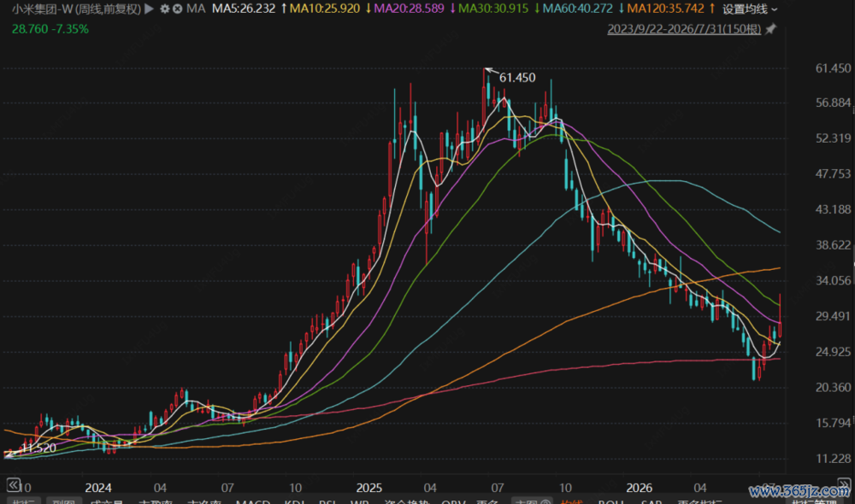The image size is (855, 504).
Task: Jump the chart left with the double-left arrow
Action: coord(13,484)
